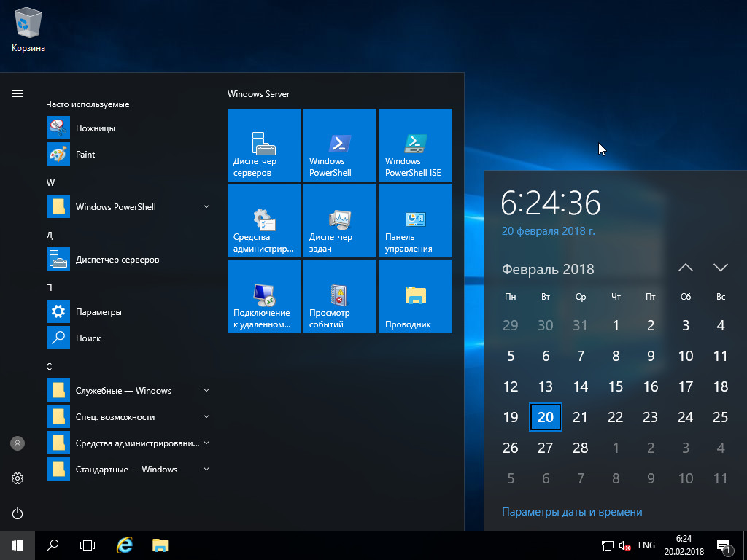Click the power button in Start

(18, 513)
